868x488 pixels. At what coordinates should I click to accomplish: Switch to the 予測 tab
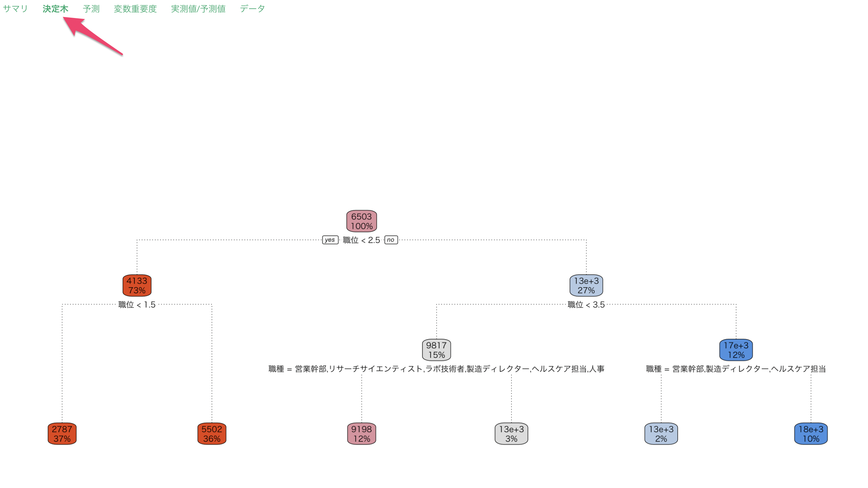[91, 9]
